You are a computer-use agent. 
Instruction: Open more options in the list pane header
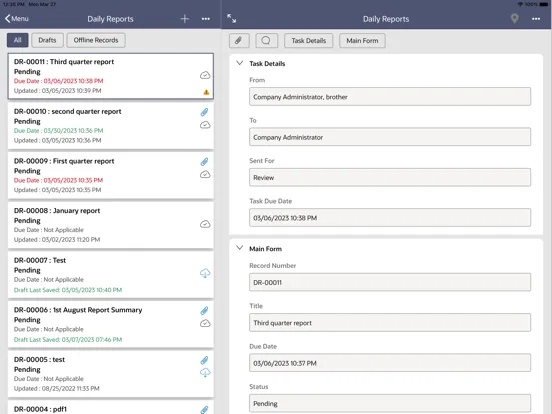[206, 19]
